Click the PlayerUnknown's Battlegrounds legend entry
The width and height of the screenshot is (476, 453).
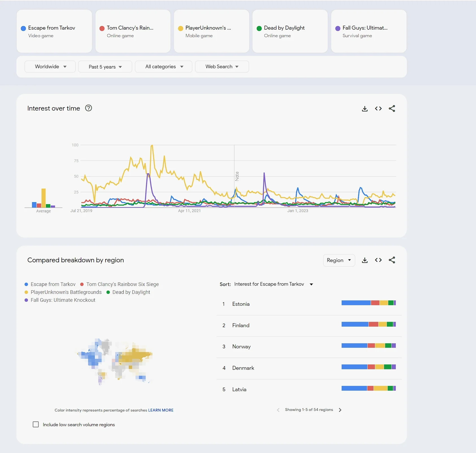pos(63,292)
